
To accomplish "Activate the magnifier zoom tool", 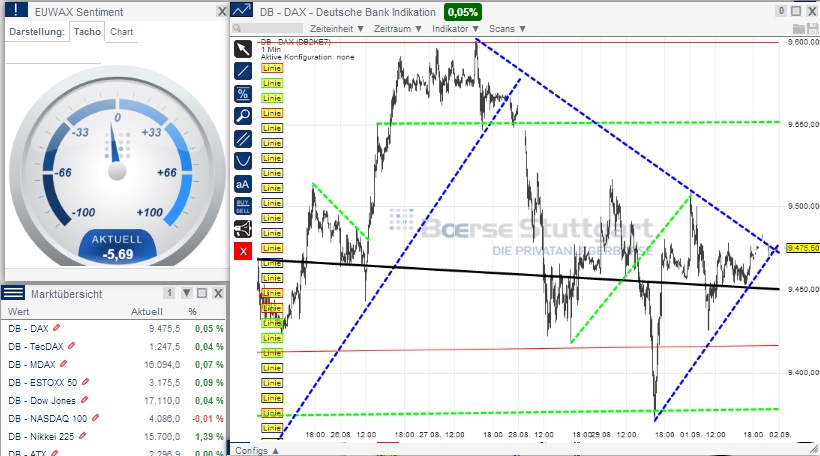I will pyautogui.click(x=243, y=116).
